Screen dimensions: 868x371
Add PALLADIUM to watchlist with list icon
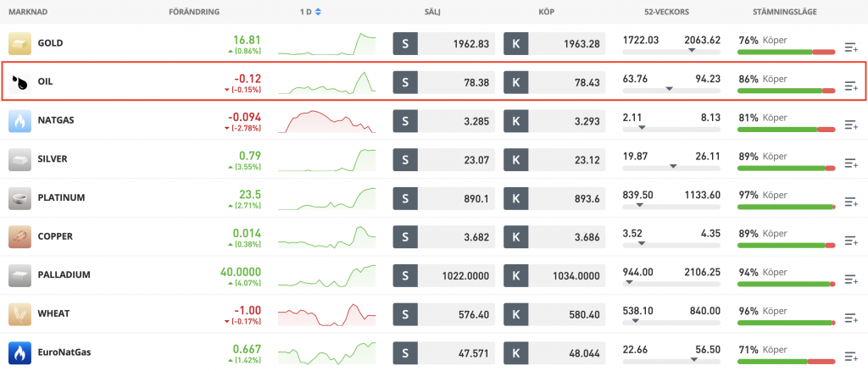[x=851, y=280]
